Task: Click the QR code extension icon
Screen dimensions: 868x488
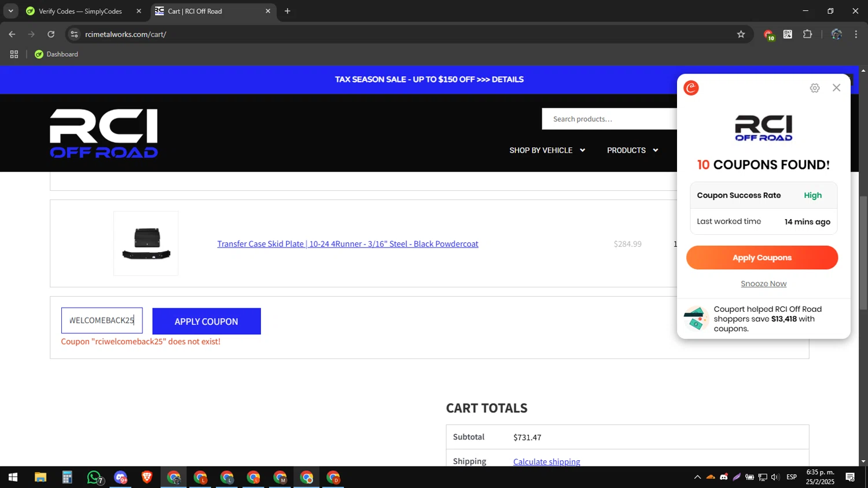Action: tap(788, 34)
